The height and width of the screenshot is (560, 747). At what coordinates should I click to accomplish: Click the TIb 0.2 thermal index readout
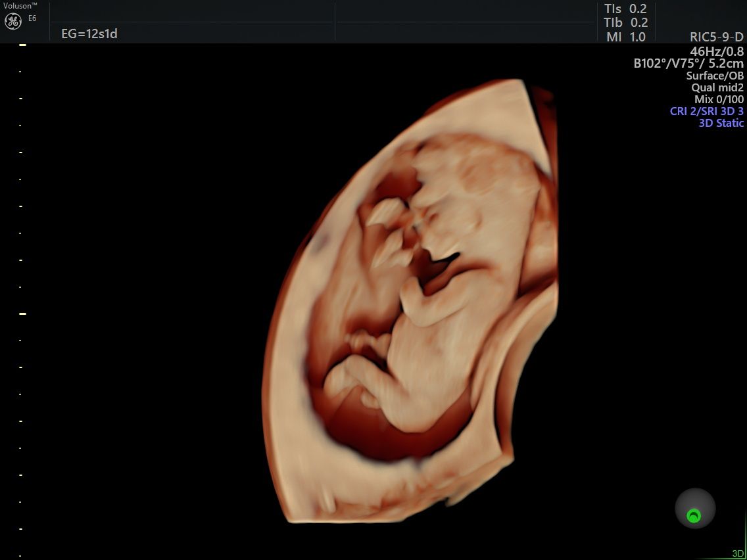pyautogui.click(x=625, y=23)
